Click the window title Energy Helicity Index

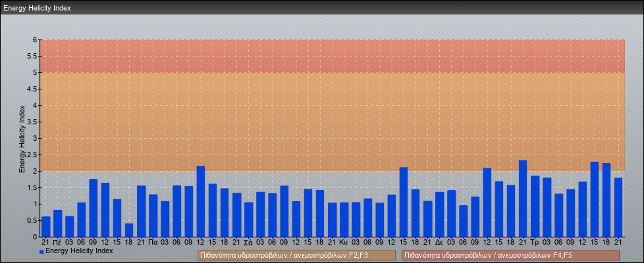click(x=37, y=9)
